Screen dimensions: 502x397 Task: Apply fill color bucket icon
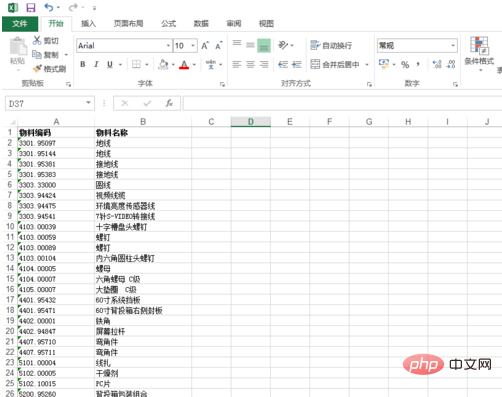163,64
